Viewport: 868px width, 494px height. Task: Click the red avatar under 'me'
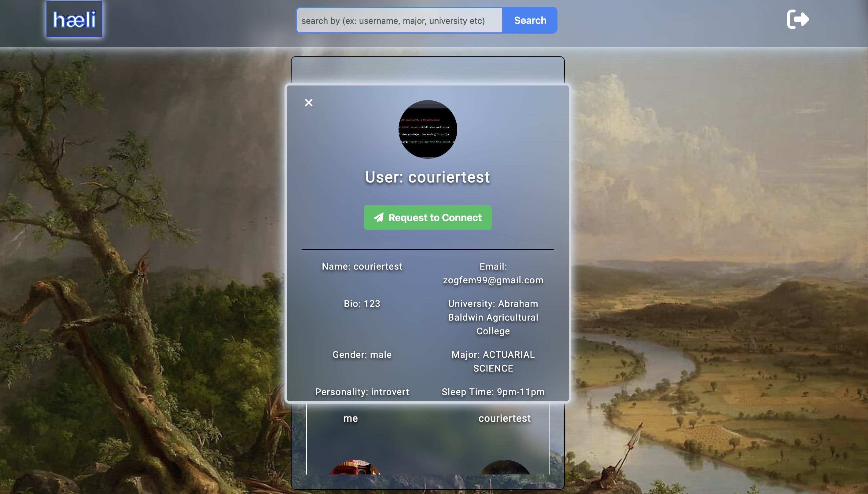tap(355, 468)
